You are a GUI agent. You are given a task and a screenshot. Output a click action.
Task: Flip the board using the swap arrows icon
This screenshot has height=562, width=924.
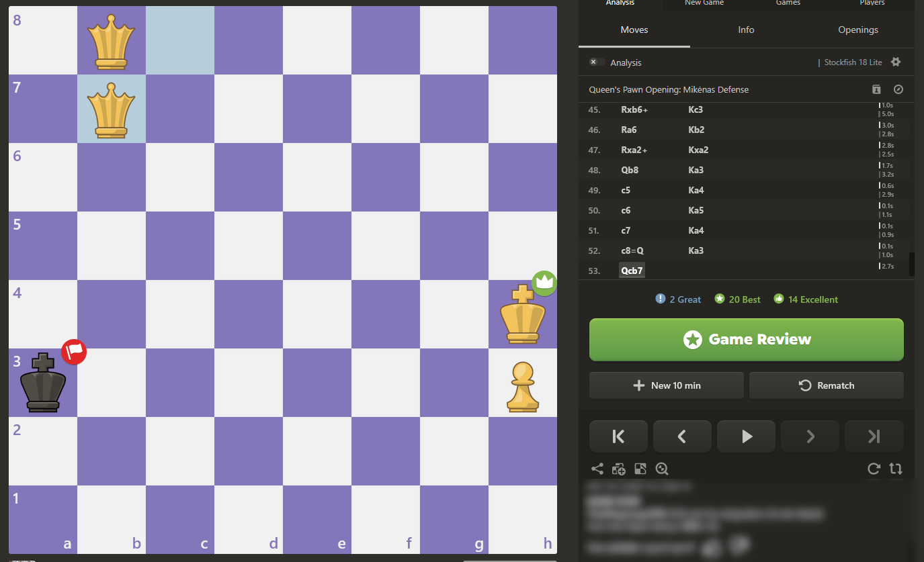pyautogui.click(x=896, y=469)
